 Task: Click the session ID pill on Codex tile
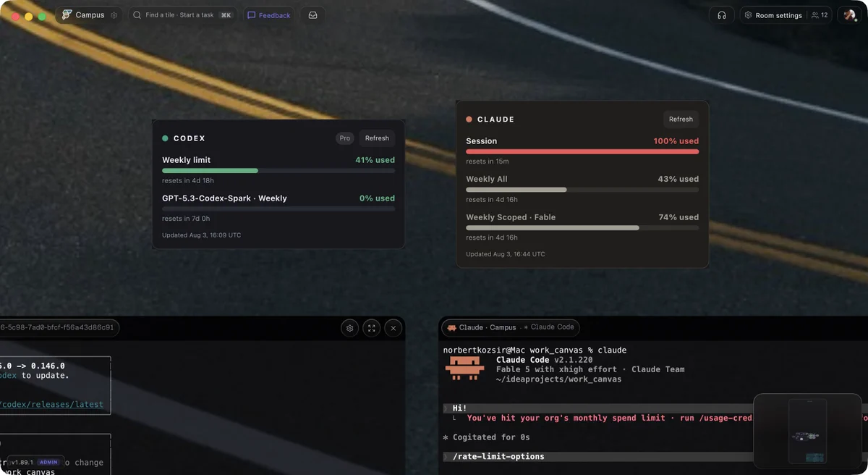[x=59, y=327]
